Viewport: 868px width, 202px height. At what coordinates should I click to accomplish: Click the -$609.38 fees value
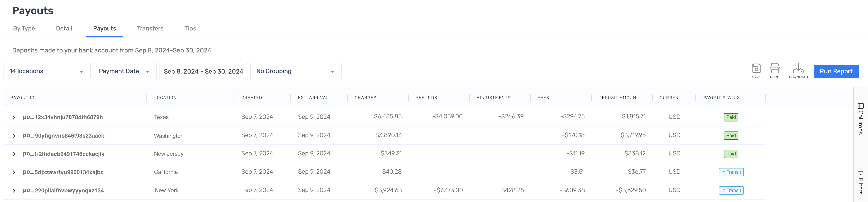click(x=572, y=190)
